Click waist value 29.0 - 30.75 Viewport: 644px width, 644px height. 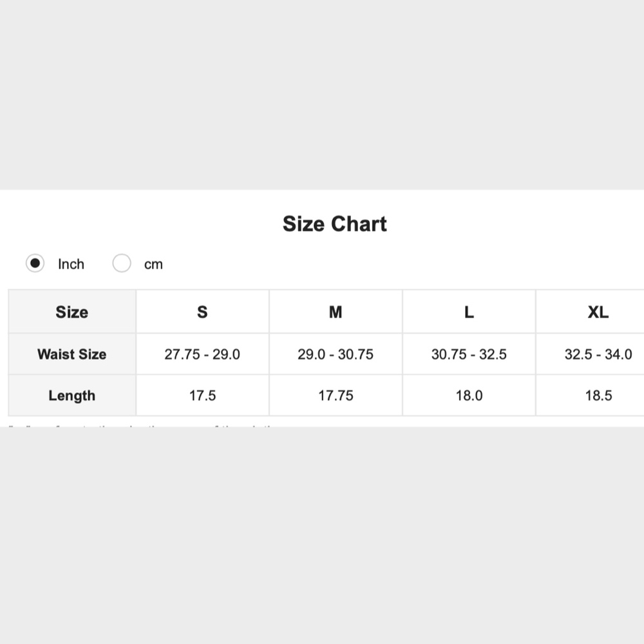(x=336, y=354)
